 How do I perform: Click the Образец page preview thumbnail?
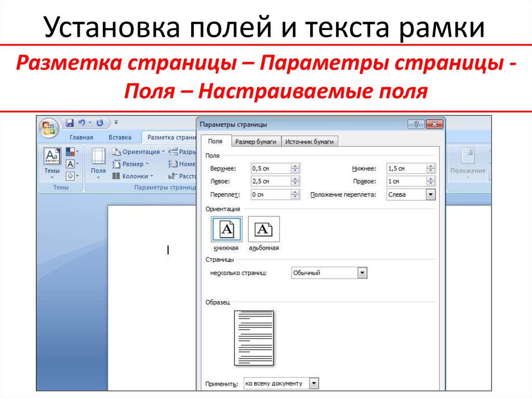click(254, 338)
